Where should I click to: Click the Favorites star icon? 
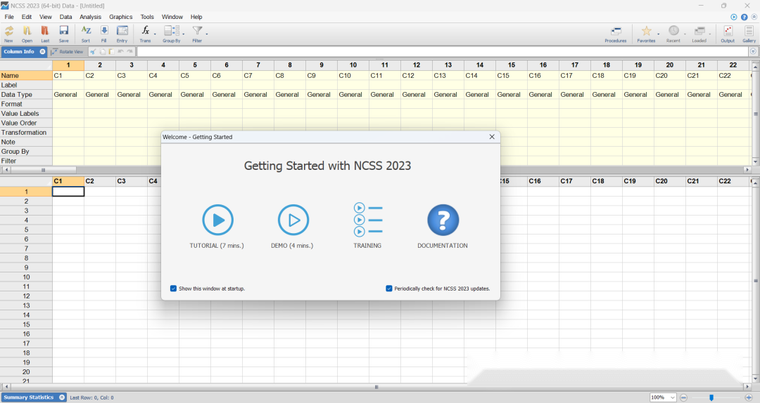pyautogui.click(x=646, y=32)
